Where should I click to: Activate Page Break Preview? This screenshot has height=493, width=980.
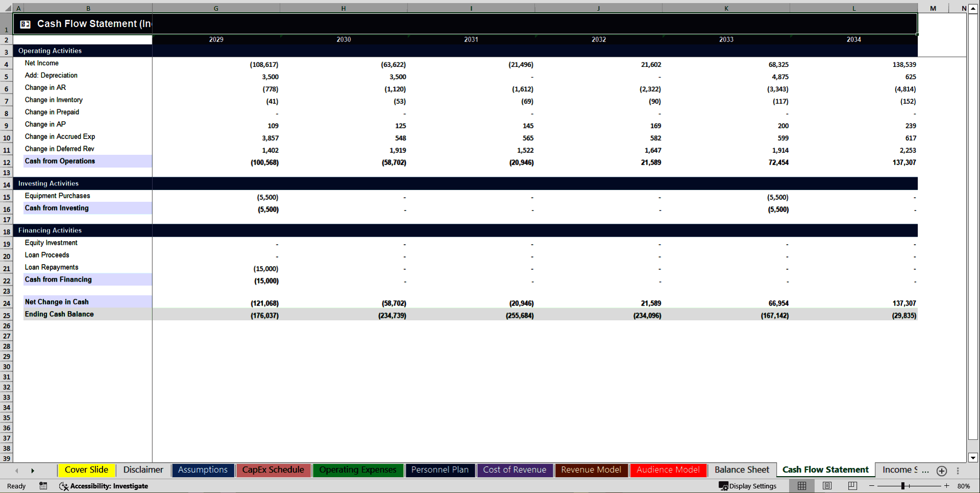click(x=851, y=486)
